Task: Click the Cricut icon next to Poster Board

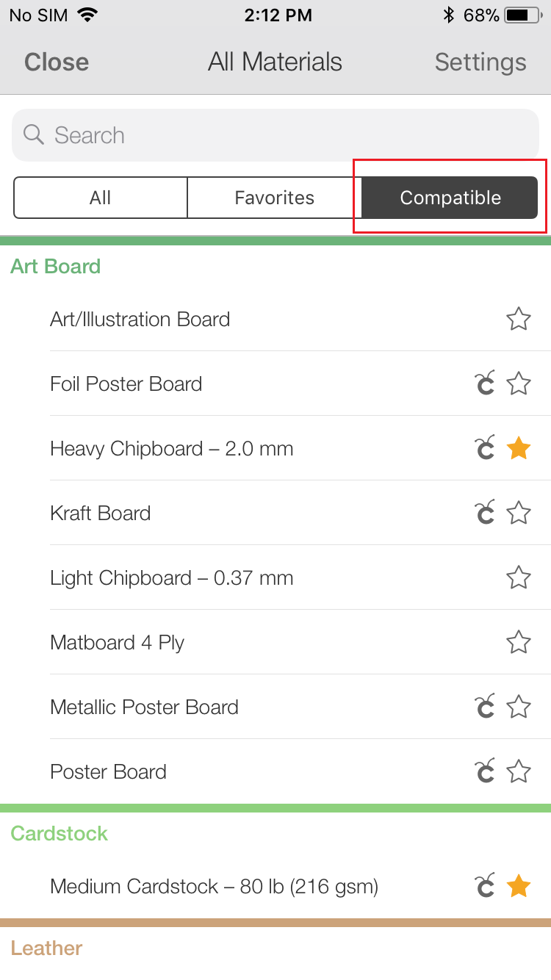Action: click(485, 771)
